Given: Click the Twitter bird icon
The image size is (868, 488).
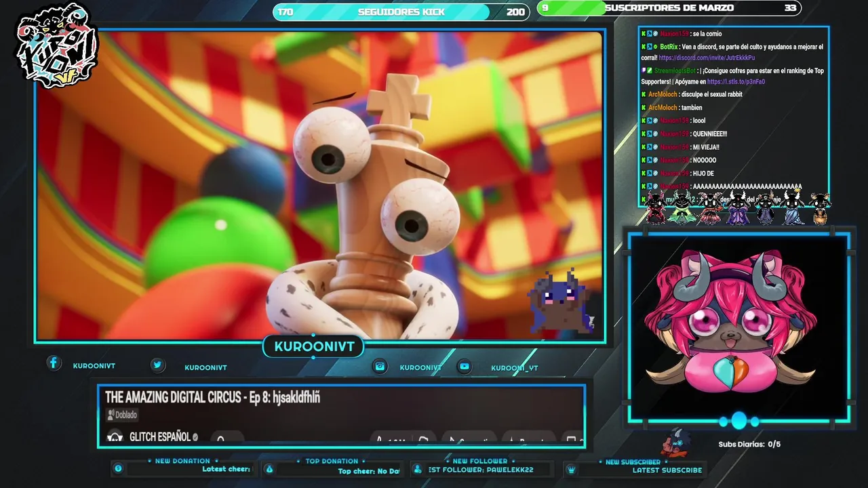Looking at the screenshot, I should [157, 365].
